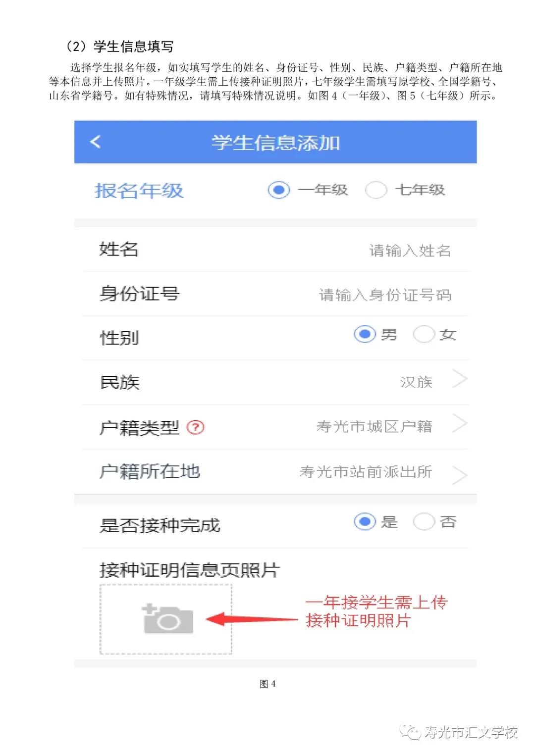Tap the back arrow in blue header
This screenshot has height=756, width=535.
click(96, 142)
